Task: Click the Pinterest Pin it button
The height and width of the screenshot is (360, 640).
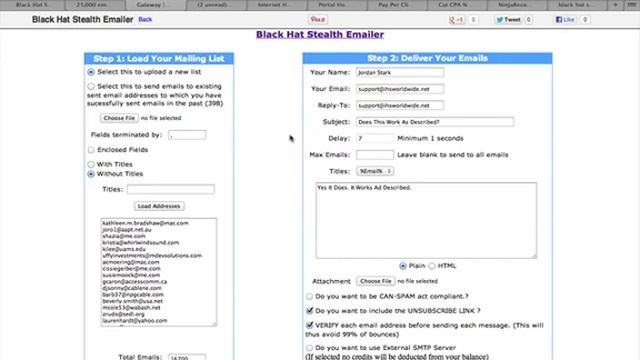Action: [318, 20]
